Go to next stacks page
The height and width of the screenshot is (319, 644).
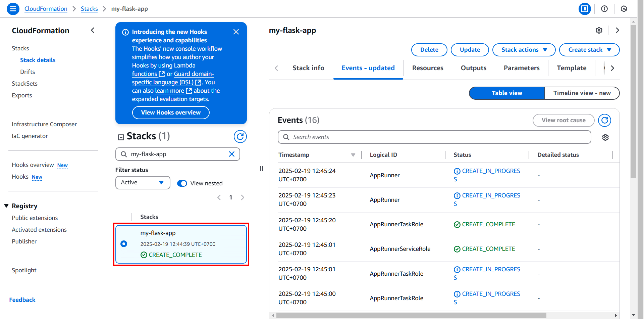click(x=243, y=197)
